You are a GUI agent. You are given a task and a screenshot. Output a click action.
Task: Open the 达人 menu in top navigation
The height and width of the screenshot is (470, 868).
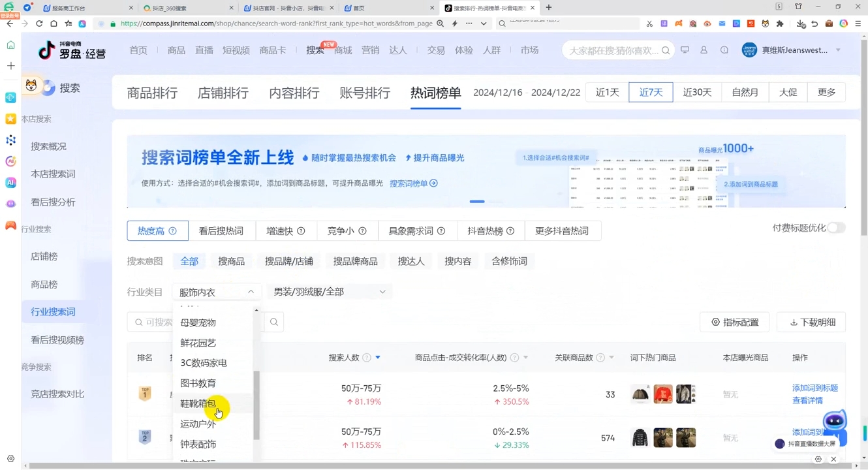coord(398,50)
